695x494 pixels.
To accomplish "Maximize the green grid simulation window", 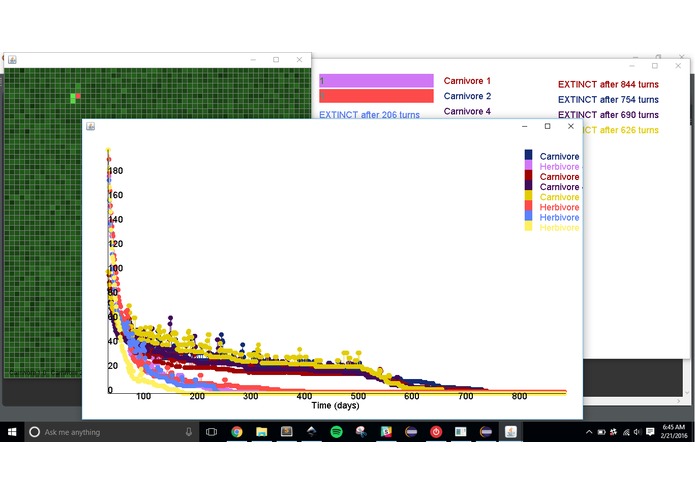I will (x=276, y=59).
